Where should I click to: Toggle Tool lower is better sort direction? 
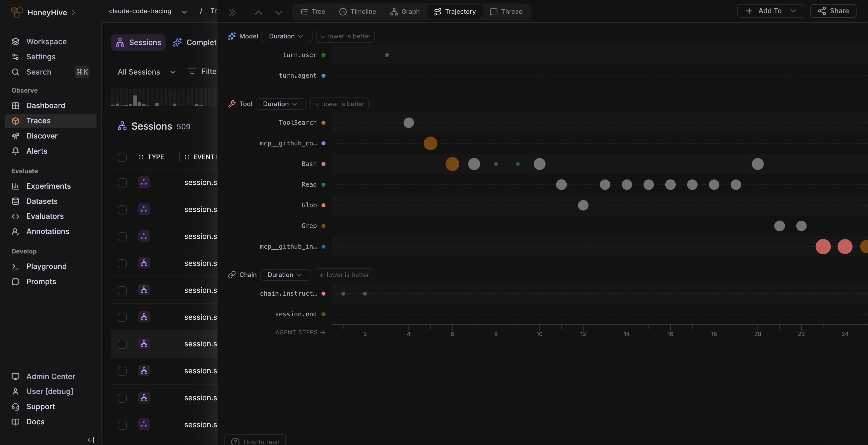[x=339, y=104]
